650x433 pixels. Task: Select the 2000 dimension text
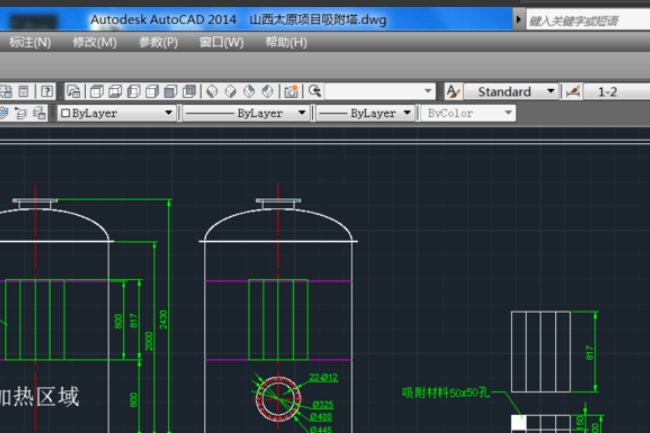coord(149,341)
